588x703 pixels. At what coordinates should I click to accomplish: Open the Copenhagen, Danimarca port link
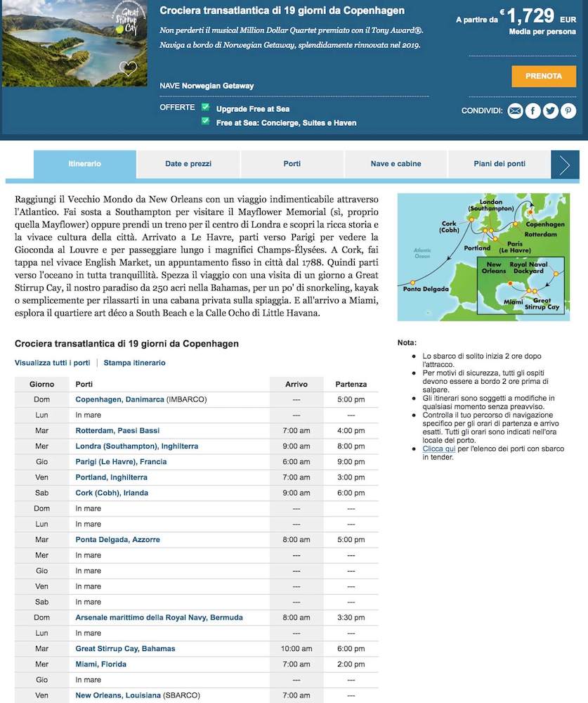tap(119, 399)
